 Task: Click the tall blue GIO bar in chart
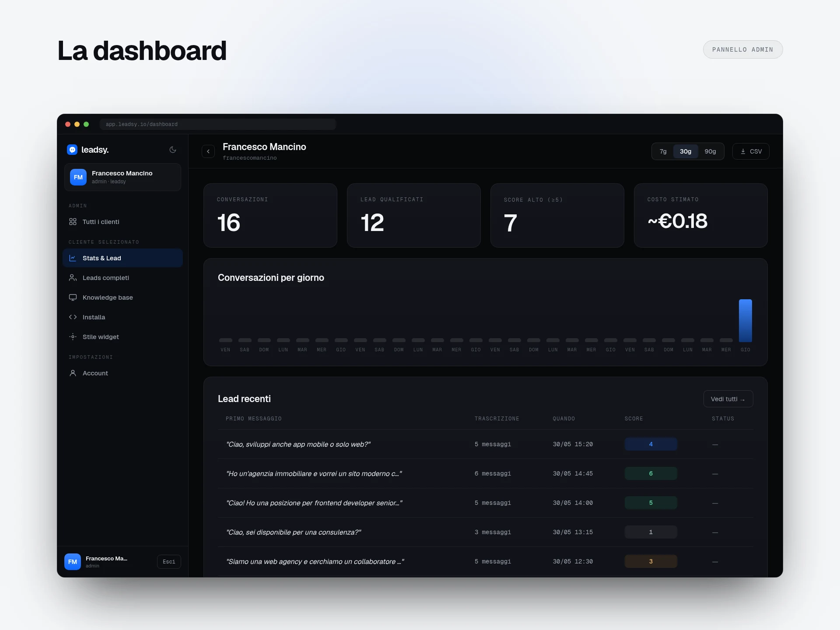pyautogui.click(x=745, y=321)
